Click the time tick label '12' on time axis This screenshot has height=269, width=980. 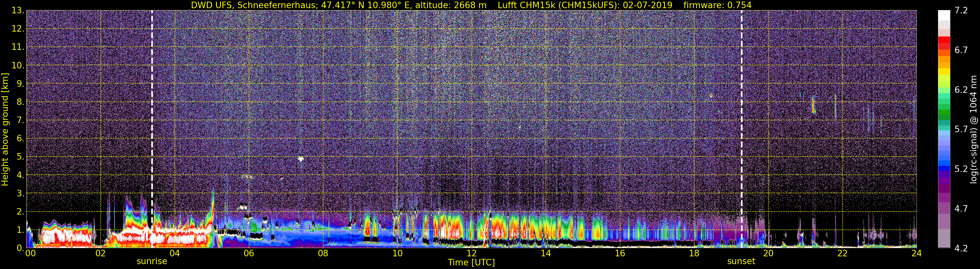coord(471,253)
